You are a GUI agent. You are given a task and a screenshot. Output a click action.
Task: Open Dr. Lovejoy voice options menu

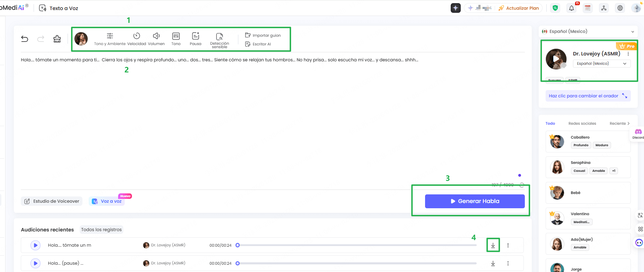(628, 54)
